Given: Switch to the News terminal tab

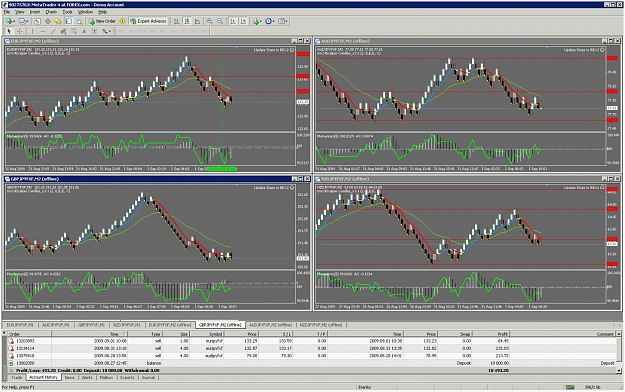Looking at the screenshot, I should (69, 377).
